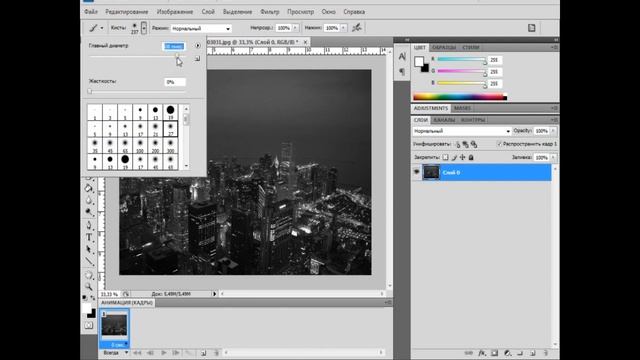Pick a color from the spectrum ramp
Screen dimensions: 640x360
coord(460,97)
